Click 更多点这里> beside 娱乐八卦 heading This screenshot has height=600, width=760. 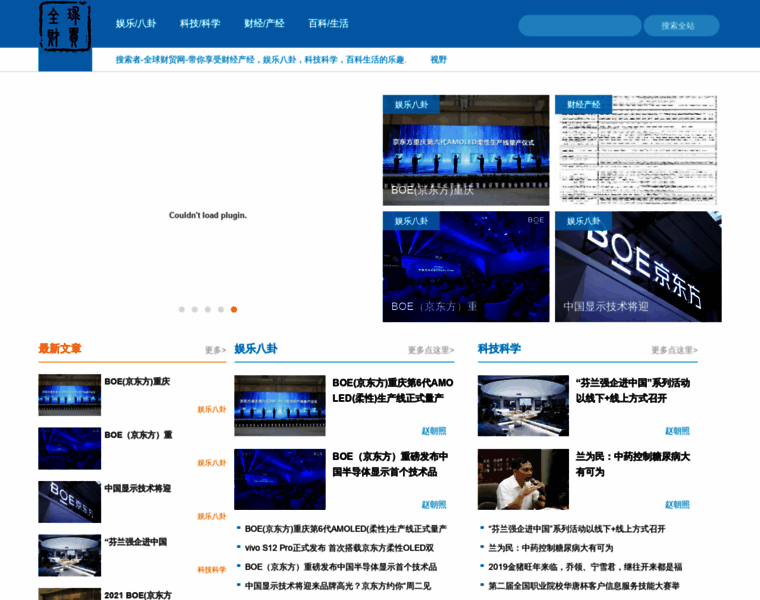[x=431, y=349]
